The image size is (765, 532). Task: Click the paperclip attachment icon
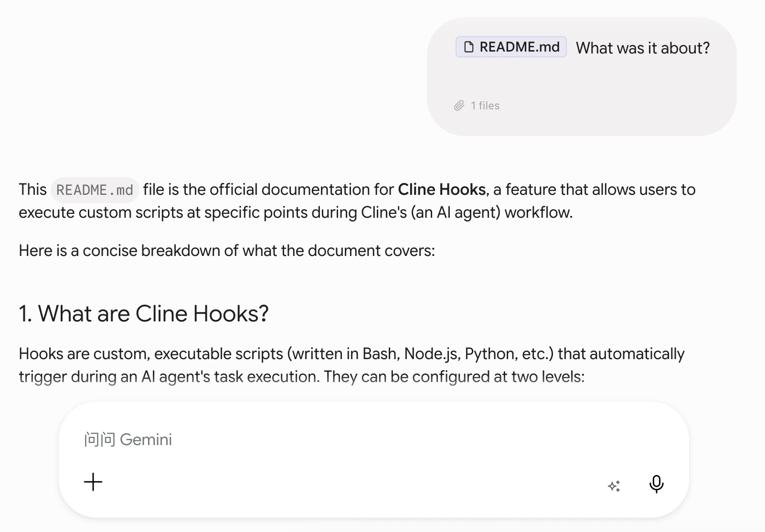coord(459,106)
